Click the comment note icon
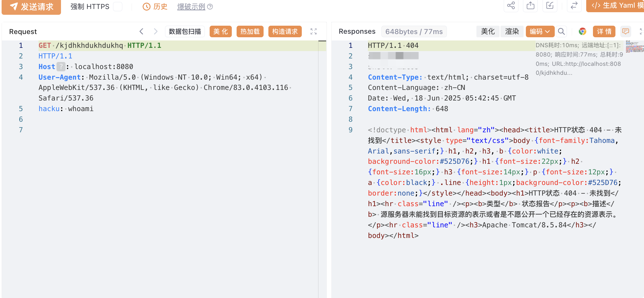Image resolution: width=644 pixels, height=298 pixels. tap(625, 31)
